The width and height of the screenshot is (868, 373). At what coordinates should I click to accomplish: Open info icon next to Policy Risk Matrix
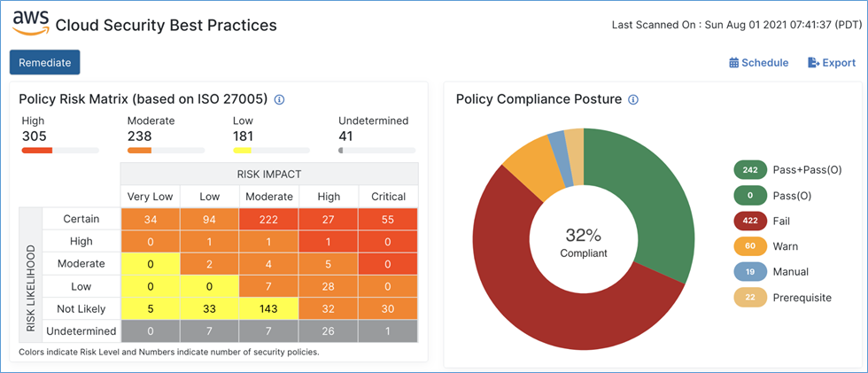(x=280, y=99)
